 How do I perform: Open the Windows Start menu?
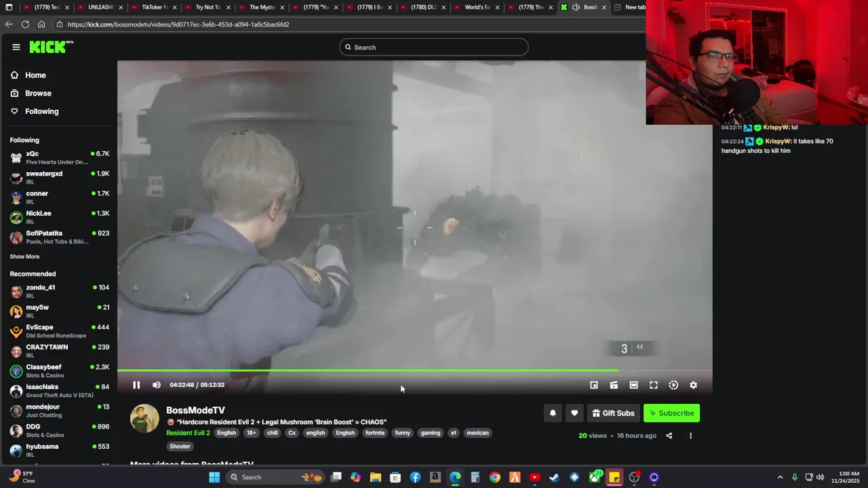tap(214, 477)
